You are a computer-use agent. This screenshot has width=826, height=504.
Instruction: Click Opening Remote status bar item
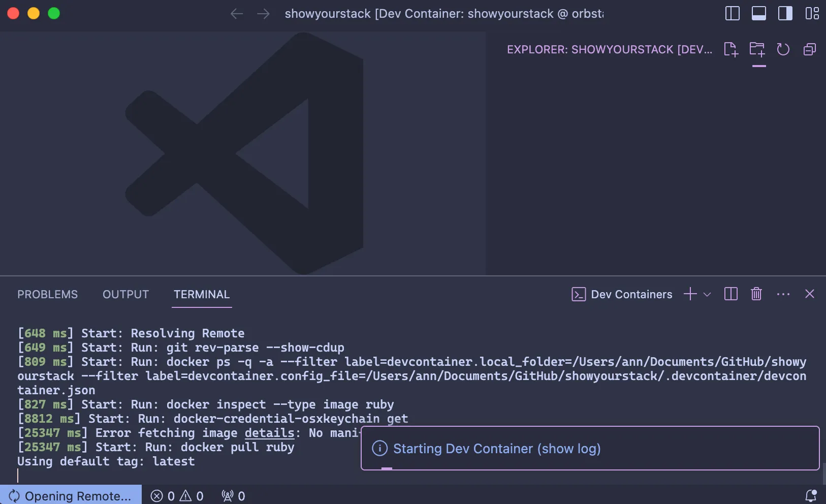(x=71, y=496)
